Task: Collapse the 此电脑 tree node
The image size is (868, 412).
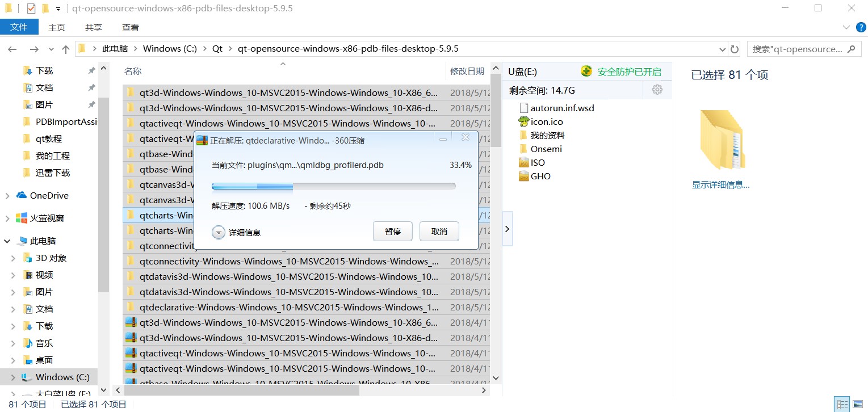Action: 7,241
